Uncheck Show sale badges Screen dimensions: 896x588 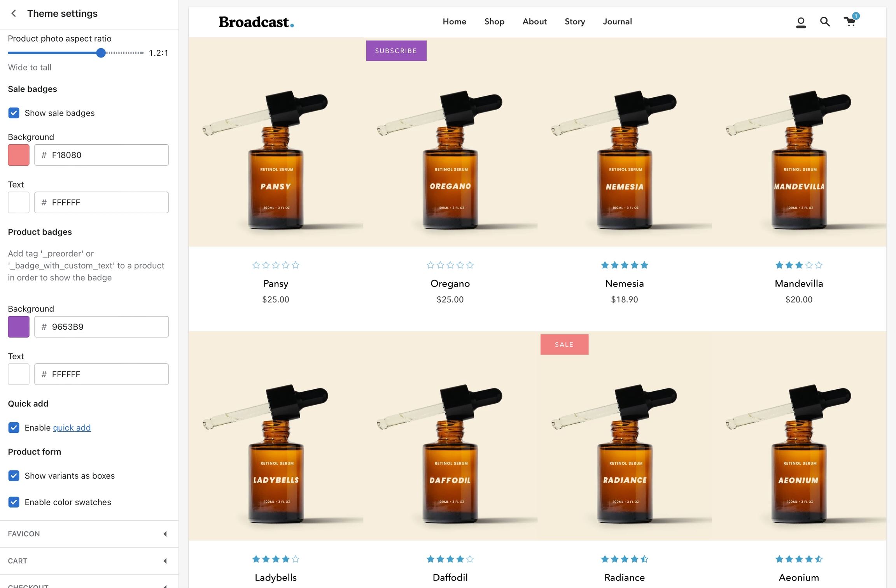[14, 113]
